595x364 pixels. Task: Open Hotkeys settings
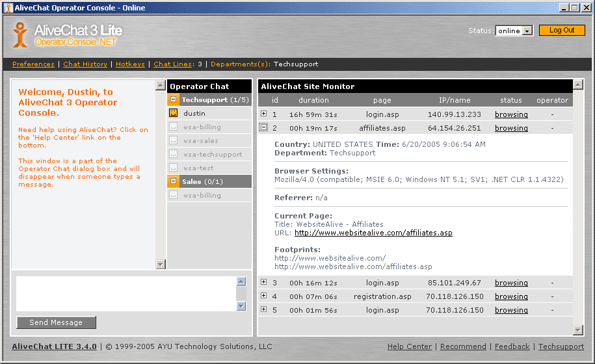click(x=130, y=64)
